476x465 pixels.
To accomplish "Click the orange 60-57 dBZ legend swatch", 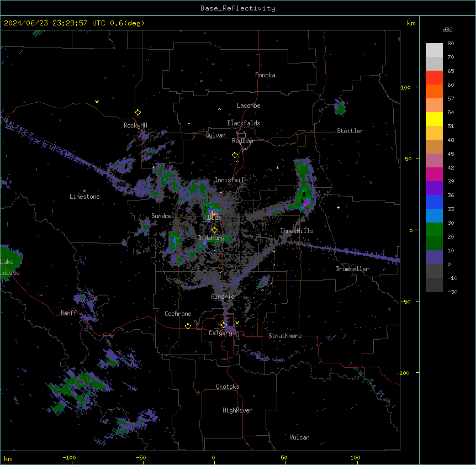I will [434, 91].
